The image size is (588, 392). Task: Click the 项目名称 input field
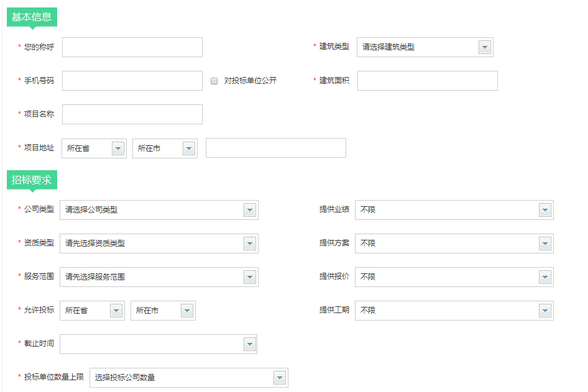pyautogui.click(x=132, y=114)
